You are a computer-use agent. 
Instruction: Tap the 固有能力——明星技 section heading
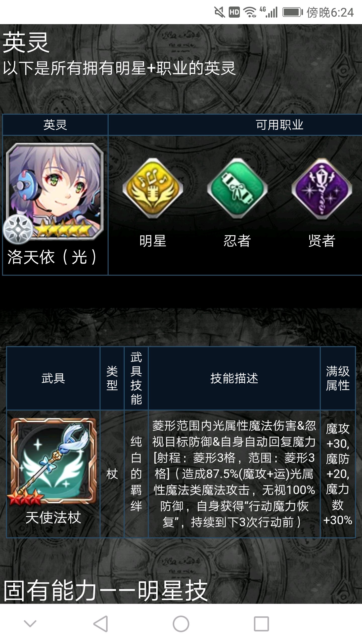[x=106, y=590]
